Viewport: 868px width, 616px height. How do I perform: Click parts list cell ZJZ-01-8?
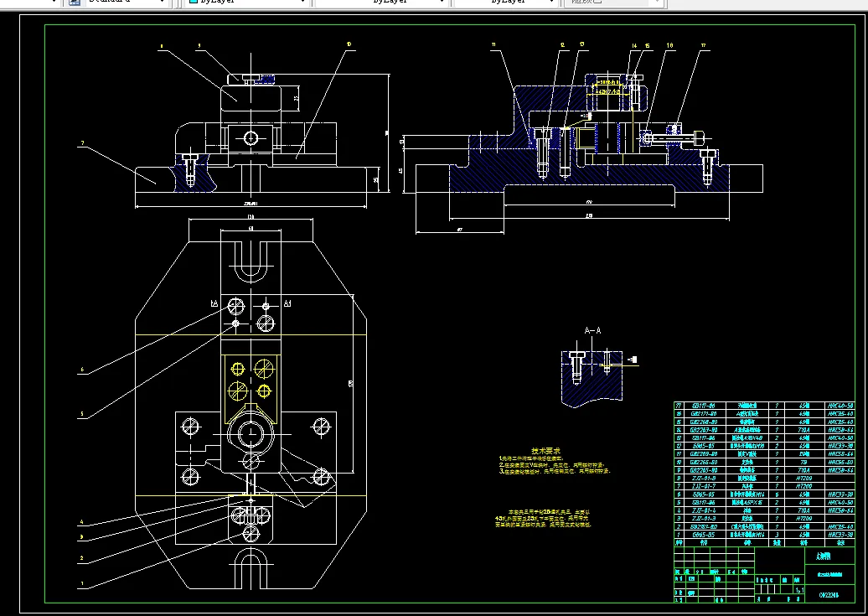click(x=704, y=478)
